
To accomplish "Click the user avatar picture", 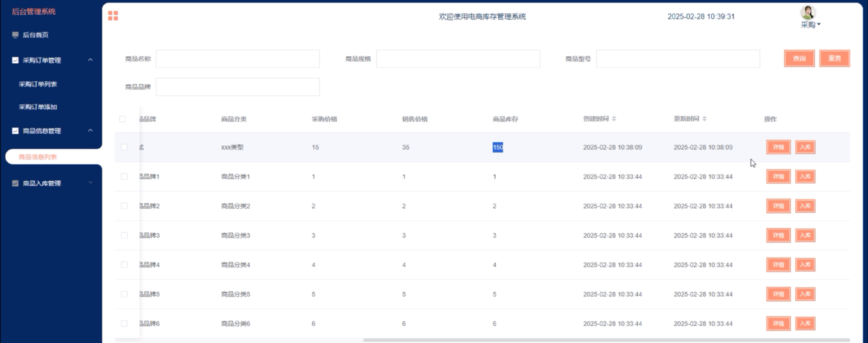I will pos(808,12).
